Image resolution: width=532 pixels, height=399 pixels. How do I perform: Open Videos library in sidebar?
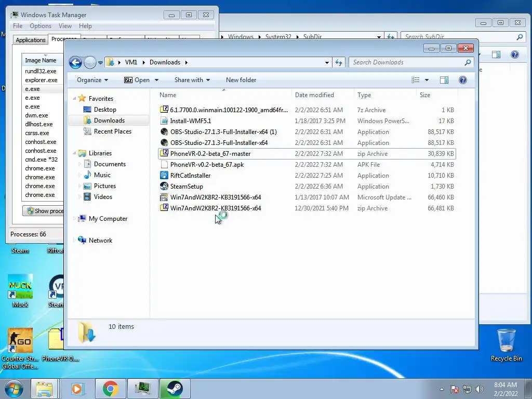pos(103,197)
